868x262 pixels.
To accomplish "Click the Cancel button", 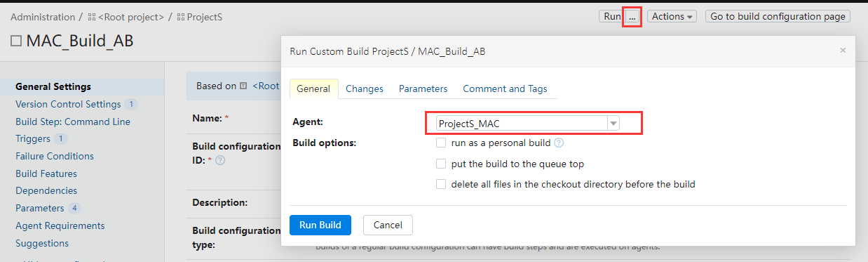I will (x=388, y=225).
